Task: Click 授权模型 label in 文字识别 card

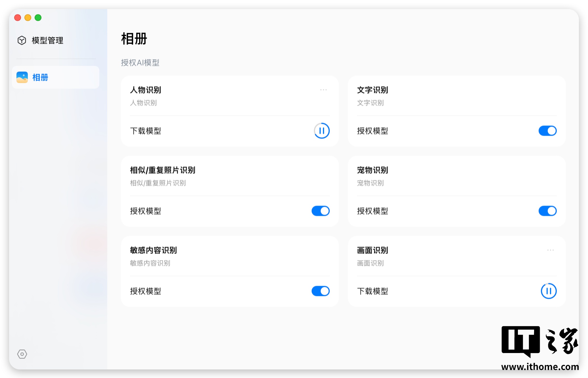Action: (373, 131)
